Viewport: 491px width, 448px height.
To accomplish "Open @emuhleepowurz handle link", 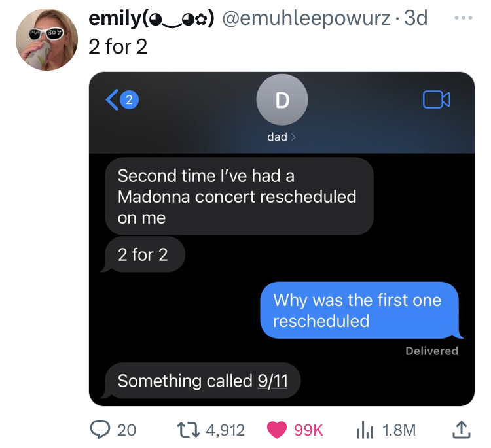I will pos(306,18).
